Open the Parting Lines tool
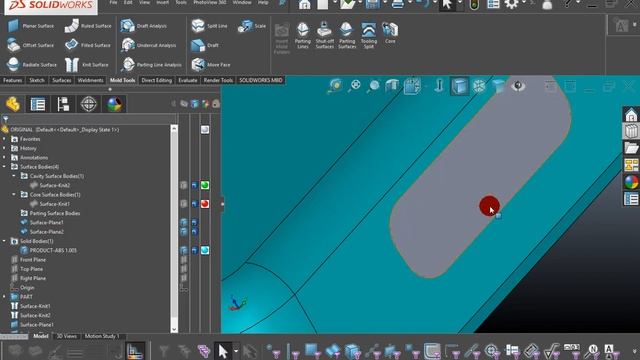This screenshot has height=360, width=640. [302, 36]
